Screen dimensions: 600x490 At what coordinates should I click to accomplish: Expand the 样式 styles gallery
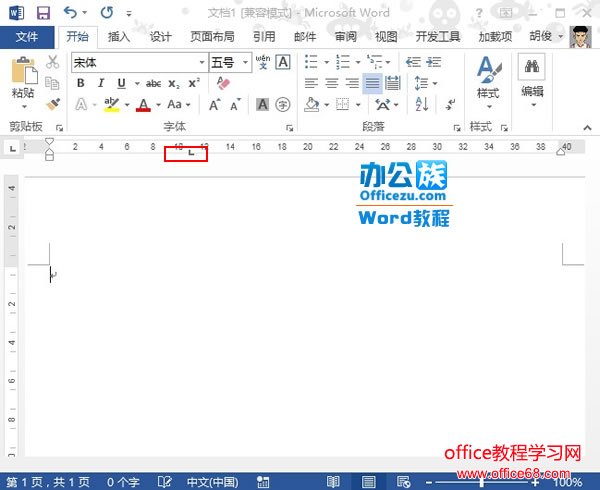coord(489,81)
